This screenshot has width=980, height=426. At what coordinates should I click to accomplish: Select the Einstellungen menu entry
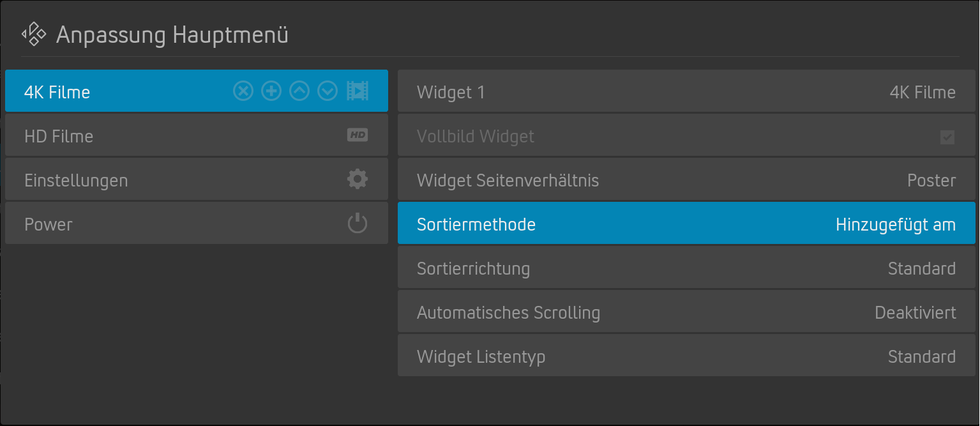(196, 179)
